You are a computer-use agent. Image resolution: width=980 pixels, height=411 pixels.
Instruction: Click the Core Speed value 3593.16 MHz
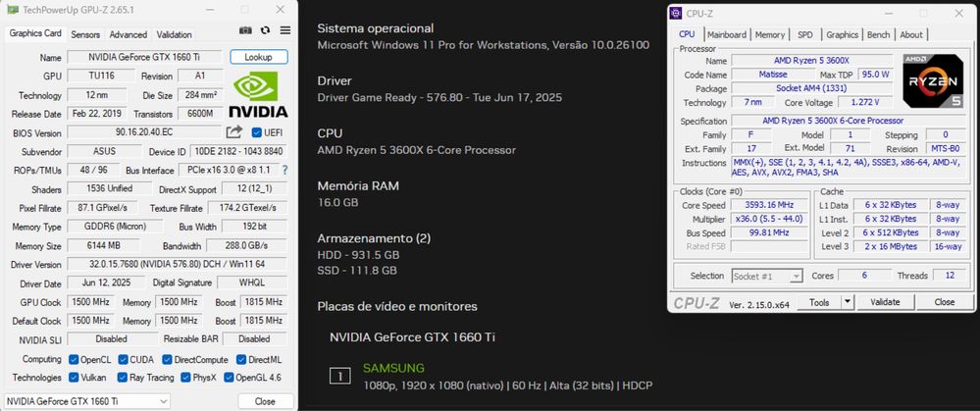pos(769,205)
